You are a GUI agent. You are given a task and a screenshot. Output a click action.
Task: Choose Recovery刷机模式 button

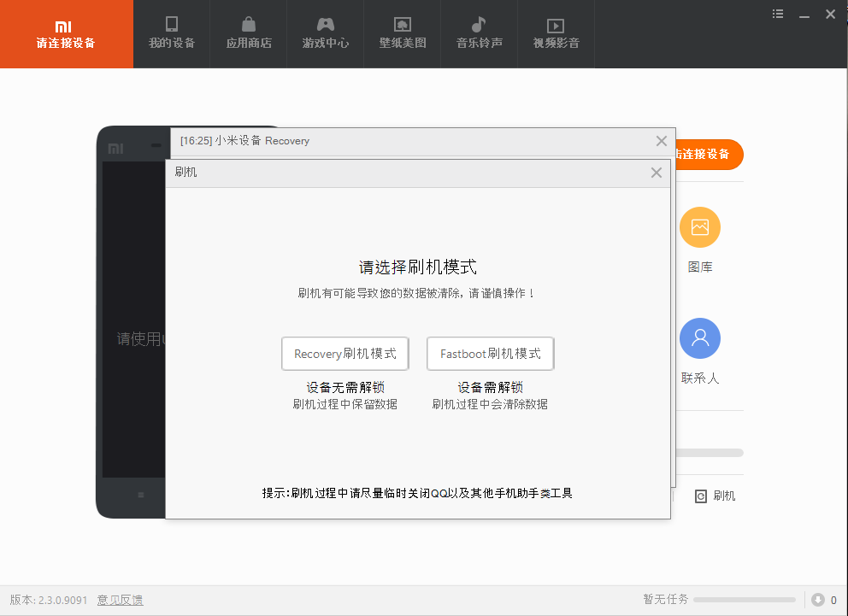click(x=345, y=354)
